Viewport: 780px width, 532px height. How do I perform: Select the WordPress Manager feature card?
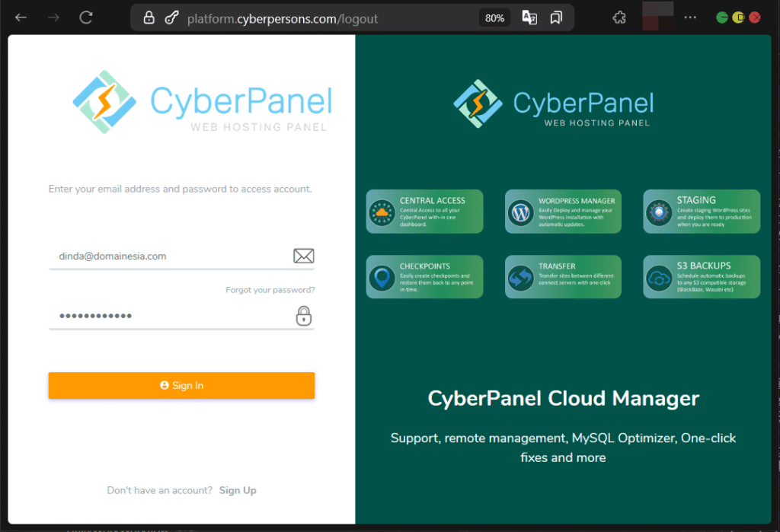tap(563, 212)
